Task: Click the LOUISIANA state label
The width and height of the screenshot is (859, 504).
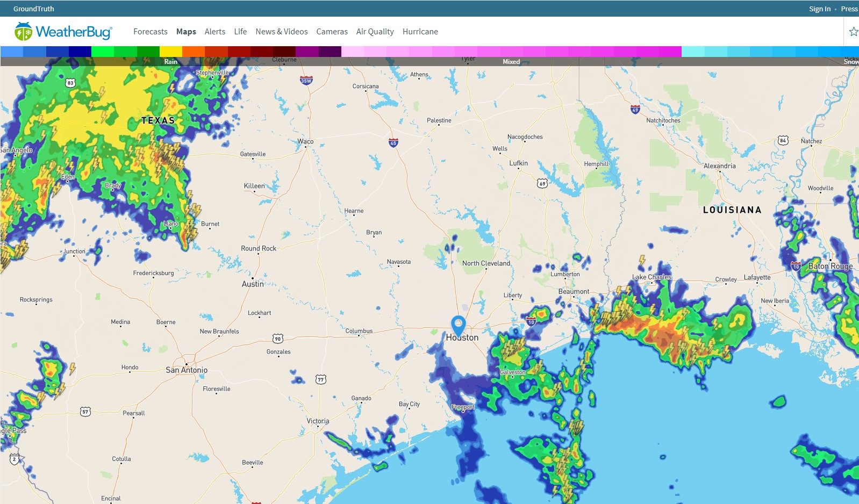Action: [732, 210]
